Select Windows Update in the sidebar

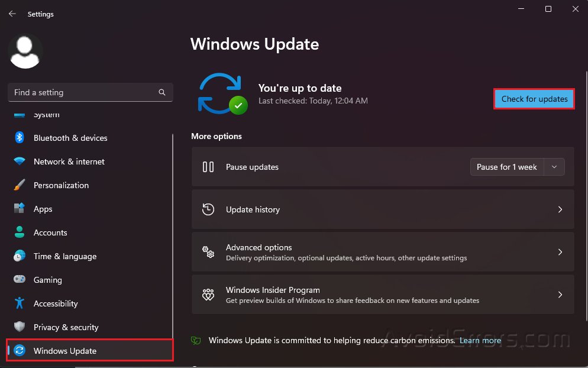click(65, 351)
